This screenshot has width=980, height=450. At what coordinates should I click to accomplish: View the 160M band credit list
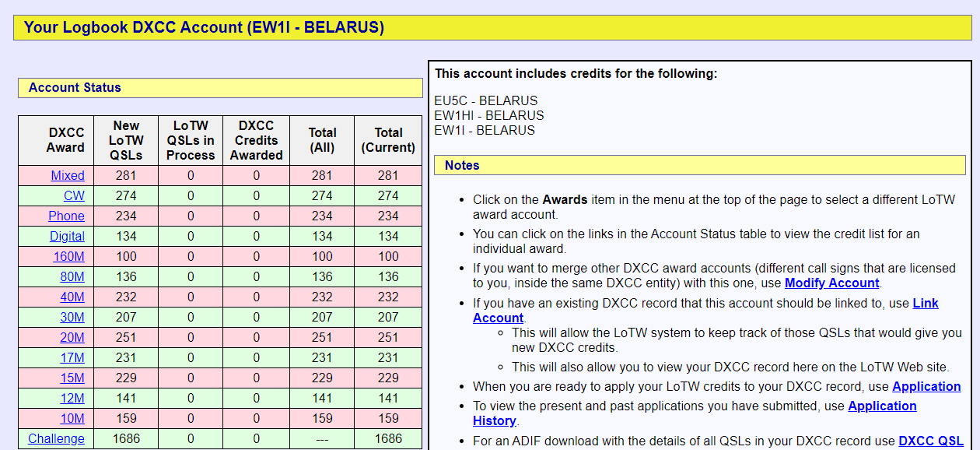coord(68,257)
